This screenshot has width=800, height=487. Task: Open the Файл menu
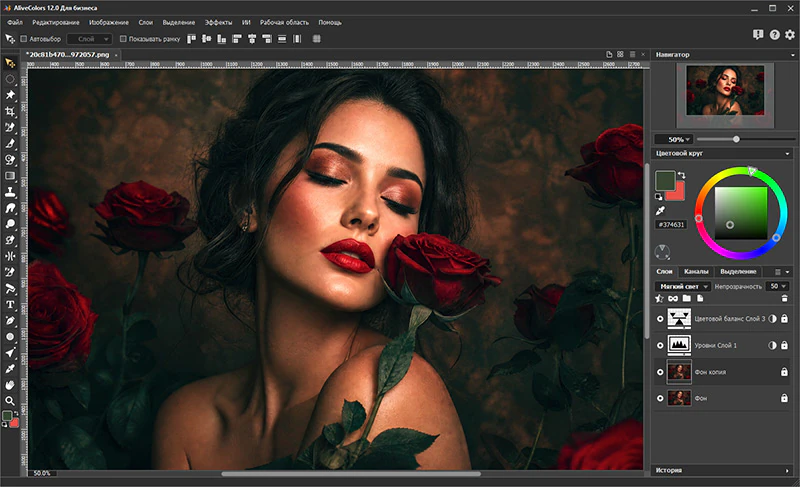pyautogui.click(x=15, y=22)
